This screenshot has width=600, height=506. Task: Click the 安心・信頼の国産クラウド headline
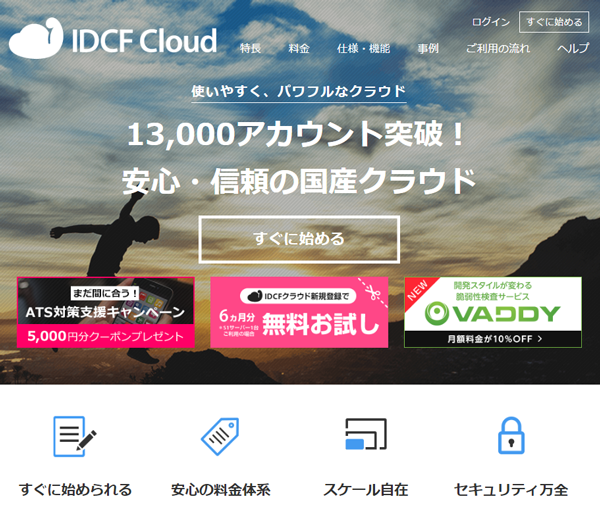[x=299, y=181]
